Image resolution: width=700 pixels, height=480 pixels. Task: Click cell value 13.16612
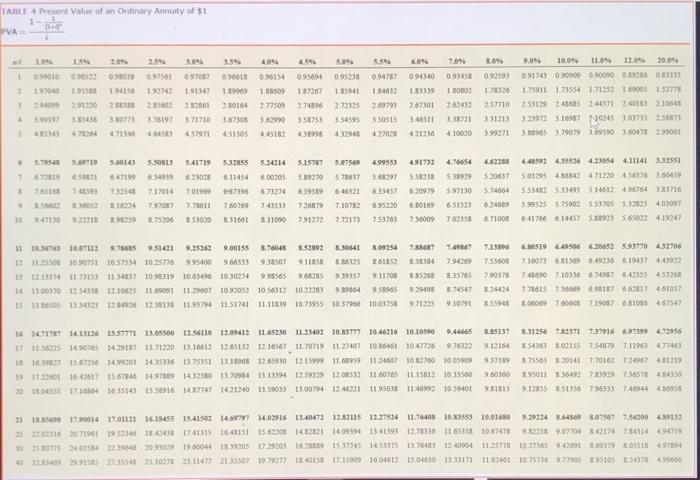click(x=197, y=348)
